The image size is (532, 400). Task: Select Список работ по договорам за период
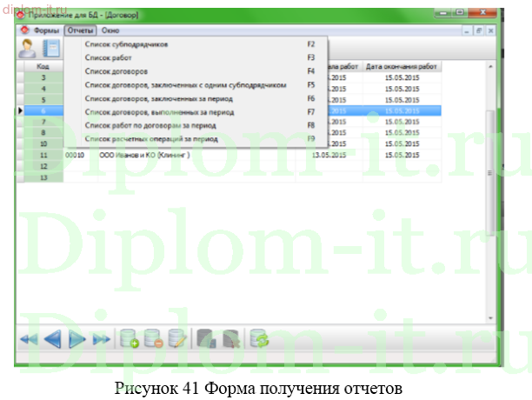click(196, 125)
